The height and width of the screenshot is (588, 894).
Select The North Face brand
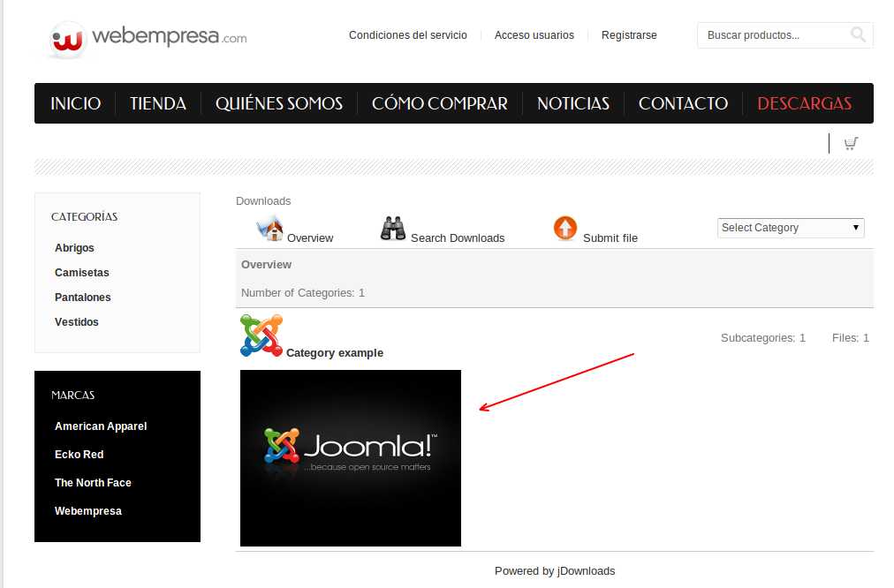(93, 483)
